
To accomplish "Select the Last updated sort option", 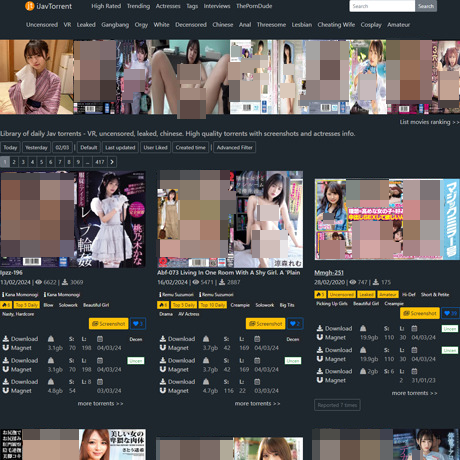I will point(120,147).
